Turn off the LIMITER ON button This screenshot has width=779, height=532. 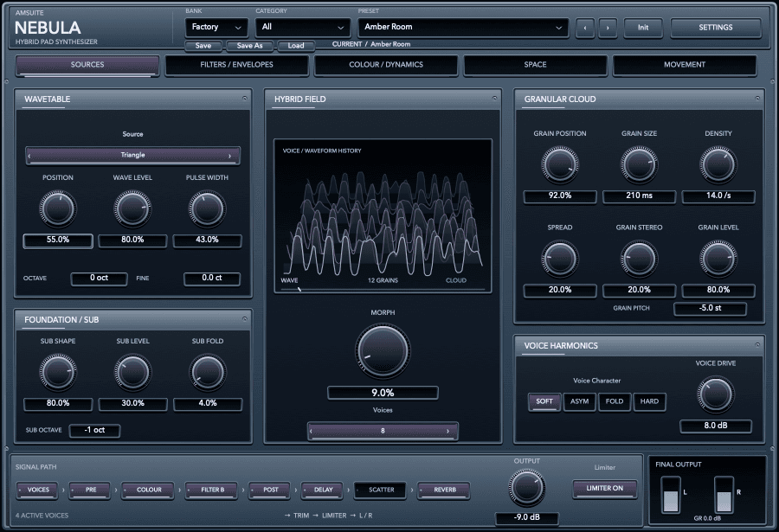pyautogui.click(x=605, y=488)
